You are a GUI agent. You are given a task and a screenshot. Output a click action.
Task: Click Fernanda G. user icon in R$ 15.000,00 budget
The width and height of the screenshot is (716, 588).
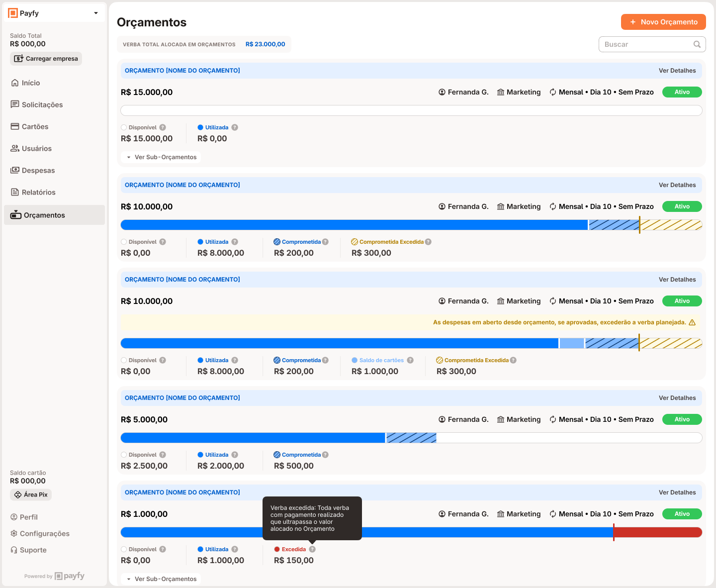pos(442,92)
